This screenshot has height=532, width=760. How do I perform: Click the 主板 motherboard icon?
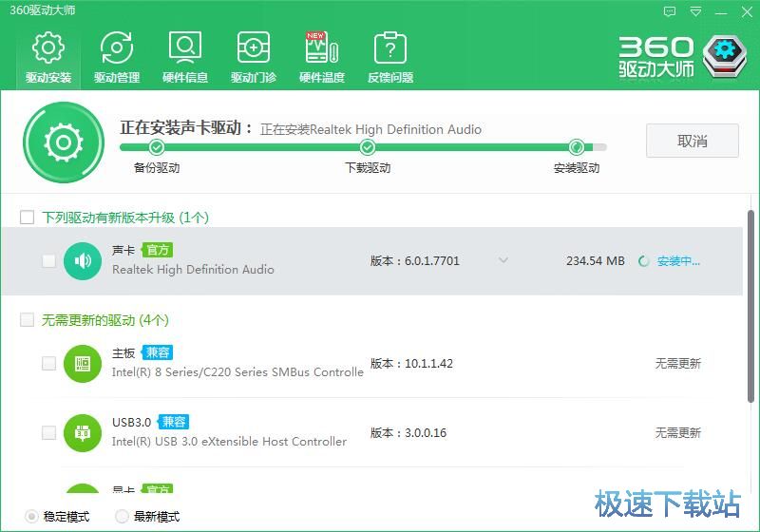[83, 364]
